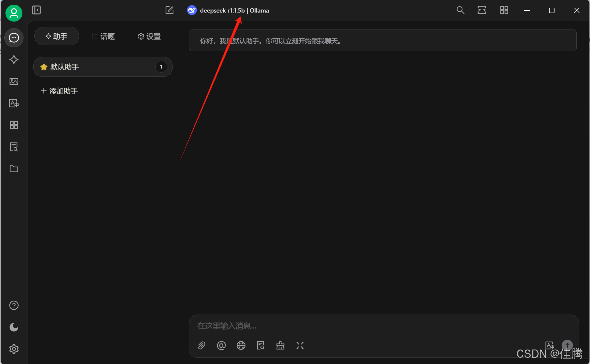Collapse the left sidebar panel
Image resolution: width=590 pixels, height=364 pixels.
36,10
